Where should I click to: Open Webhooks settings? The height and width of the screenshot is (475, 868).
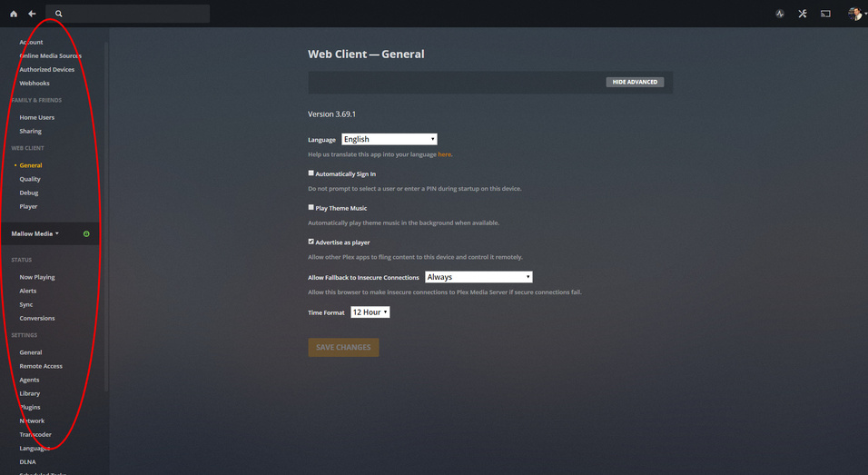(x=35, y=84)
